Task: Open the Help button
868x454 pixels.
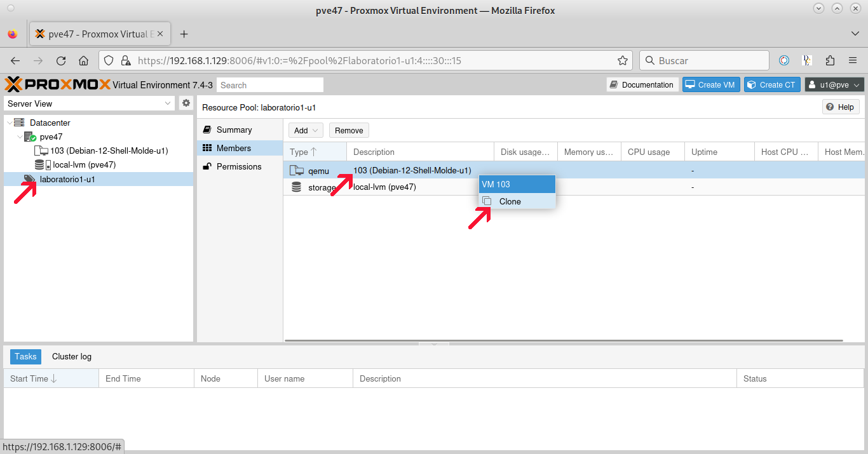Action: tap(841, 107)
